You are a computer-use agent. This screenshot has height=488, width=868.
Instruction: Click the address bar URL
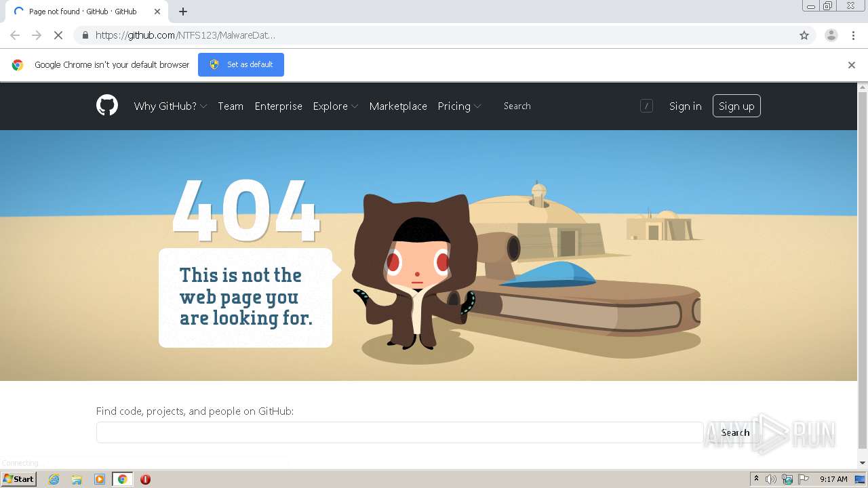tap(185, 35)
